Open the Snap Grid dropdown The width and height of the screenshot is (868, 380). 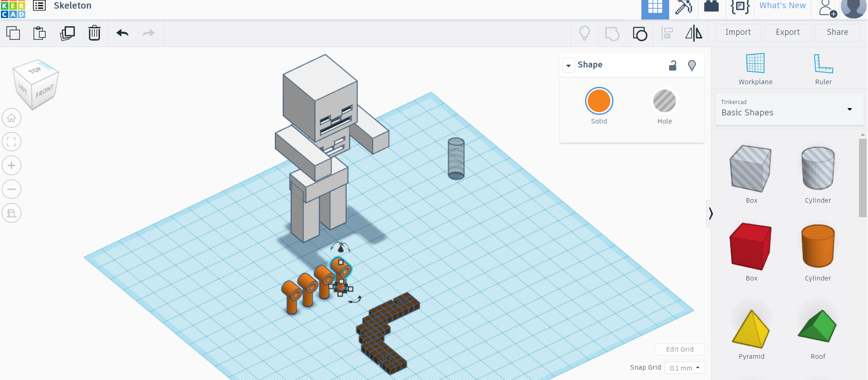point(684,368)
